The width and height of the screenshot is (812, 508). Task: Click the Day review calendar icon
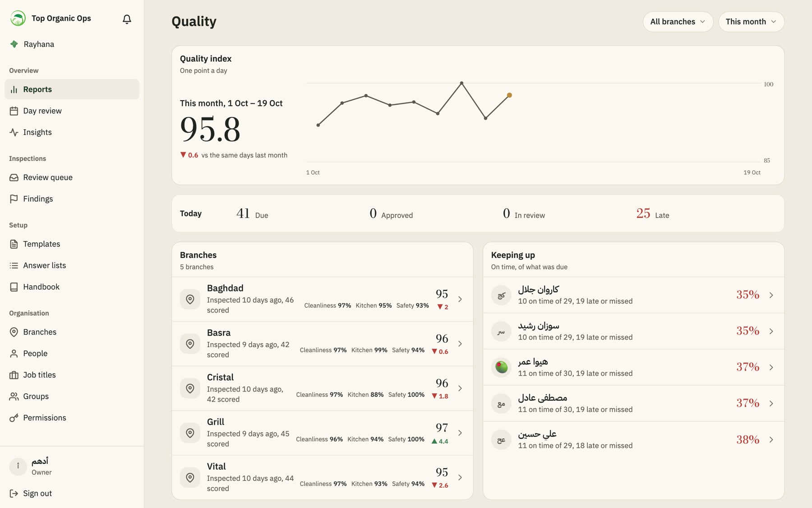pyautogui.click(x=14, y=111)
